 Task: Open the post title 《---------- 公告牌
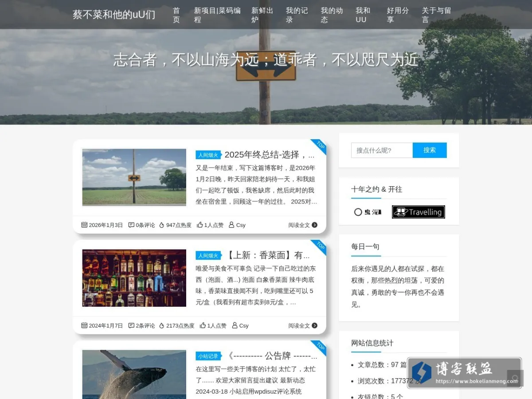tap(272, 356)
